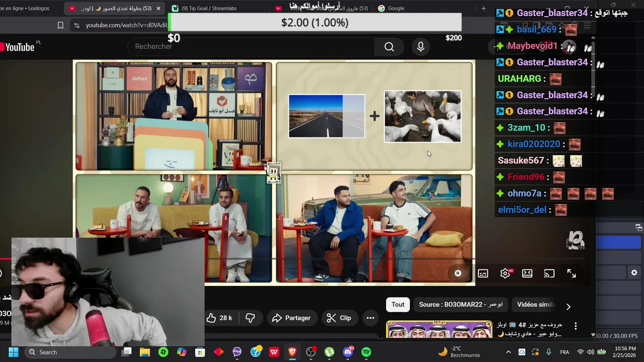The width and height of the screenshot is (644, 362).
Task: Open the Windows Start menu
Action: [14, 352]
